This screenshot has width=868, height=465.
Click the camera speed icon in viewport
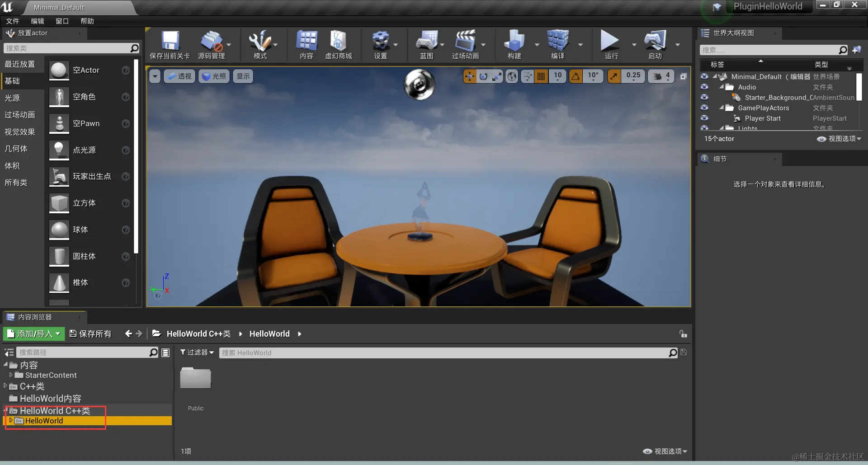[x=657, y=76]
